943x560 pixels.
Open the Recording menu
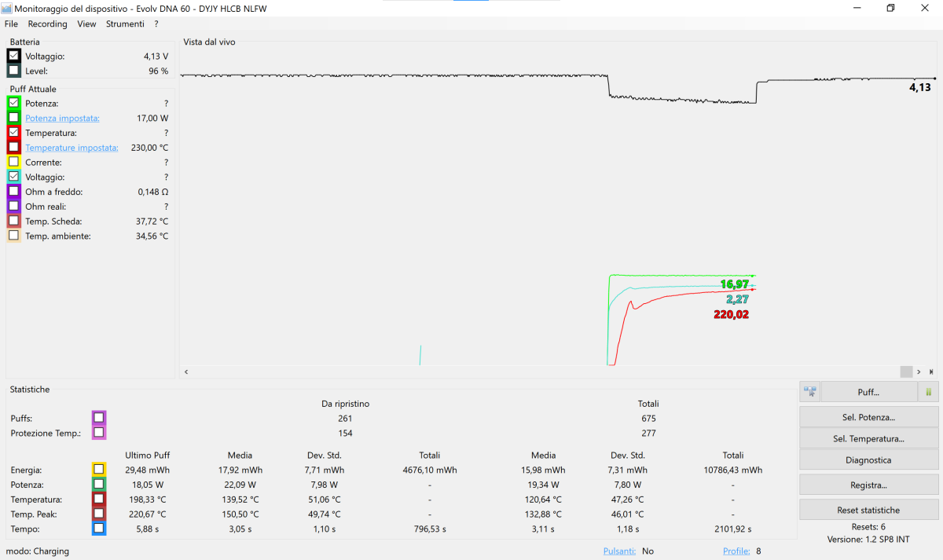coord(48,24)
